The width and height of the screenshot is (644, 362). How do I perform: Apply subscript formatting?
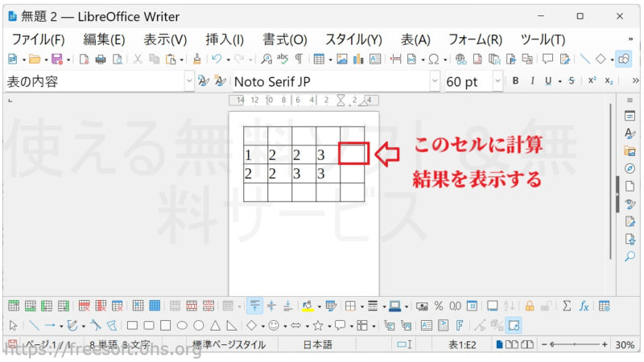[609, 81]
